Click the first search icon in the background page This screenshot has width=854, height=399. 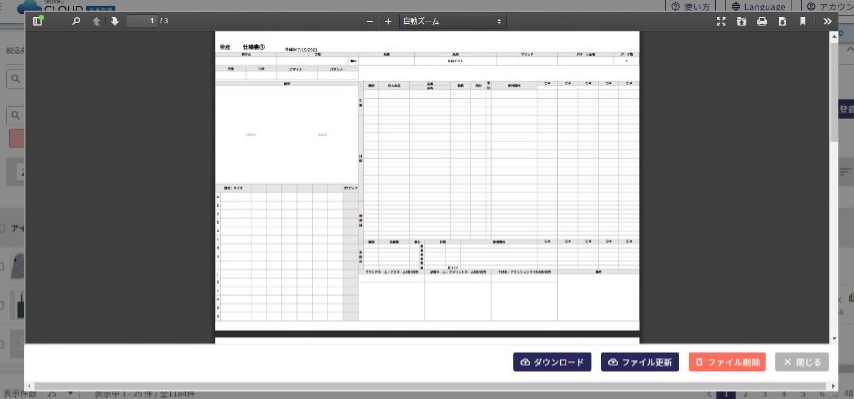point(15,79)
